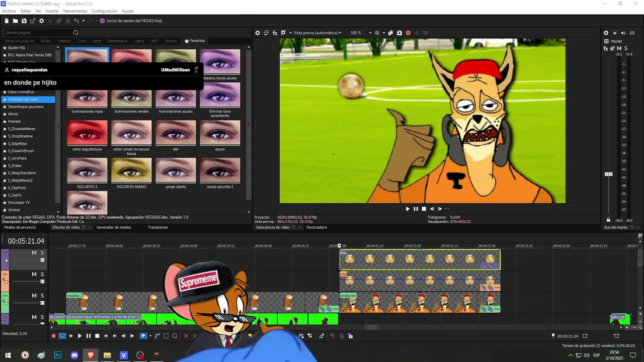
Task: Click the red delete X in timeline toolbar
Action: point(186,336)
